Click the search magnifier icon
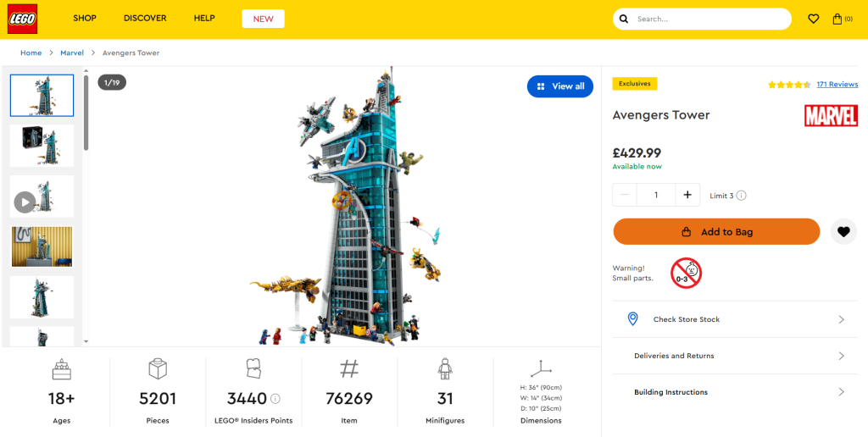Image resolution: width=868 pixels, height=437 pixels. [x=625, y=19]
